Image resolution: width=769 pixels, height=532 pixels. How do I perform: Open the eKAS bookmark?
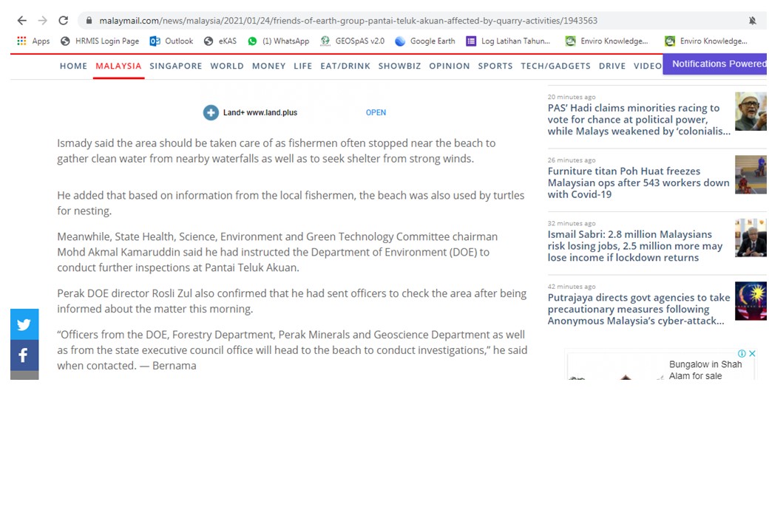pyautogui.click(x=220, y=41)
